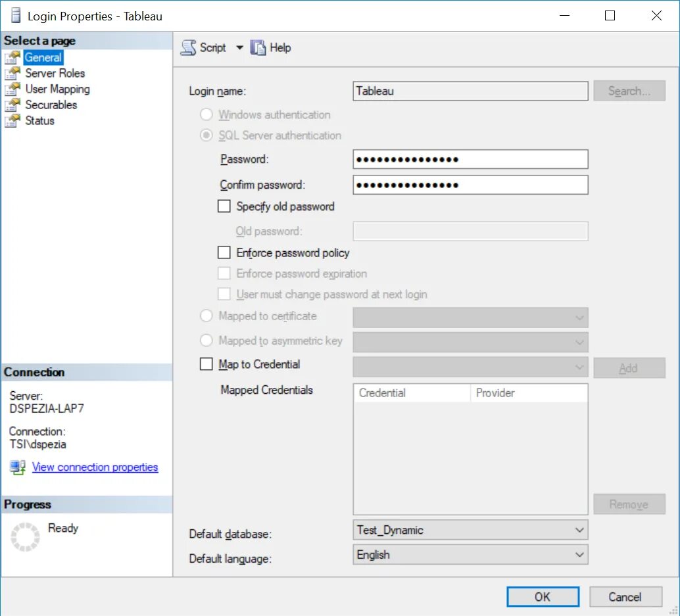The width and height of the screenshot is (680, 616).
Task: Click the Add credential button
Action: point(629,368)
